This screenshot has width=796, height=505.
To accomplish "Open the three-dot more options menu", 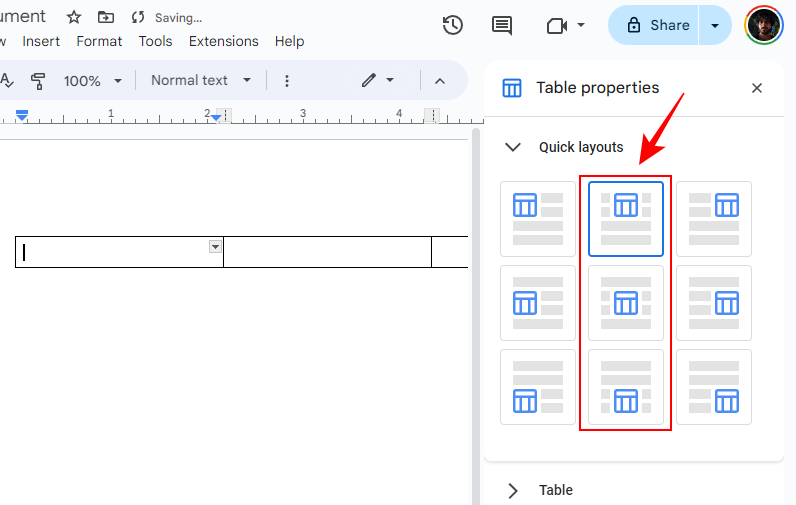I will [x=287, y=80].
